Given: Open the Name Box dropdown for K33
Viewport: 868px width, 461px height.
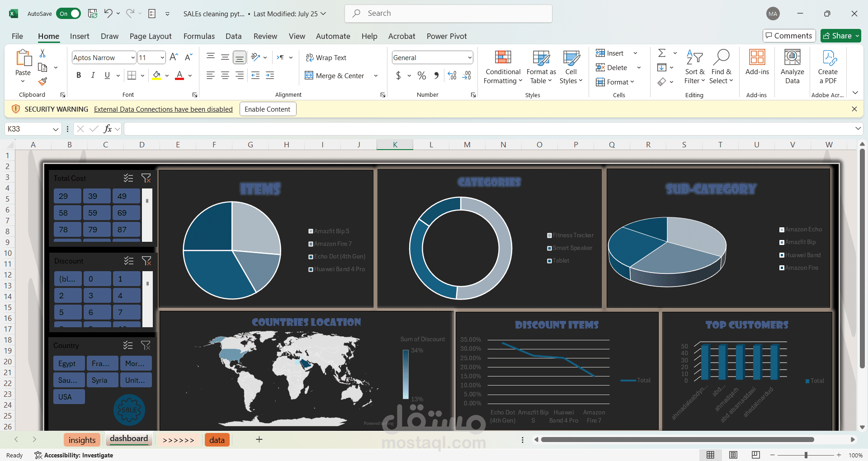Looking at the screenshot, I should point(56,129).
